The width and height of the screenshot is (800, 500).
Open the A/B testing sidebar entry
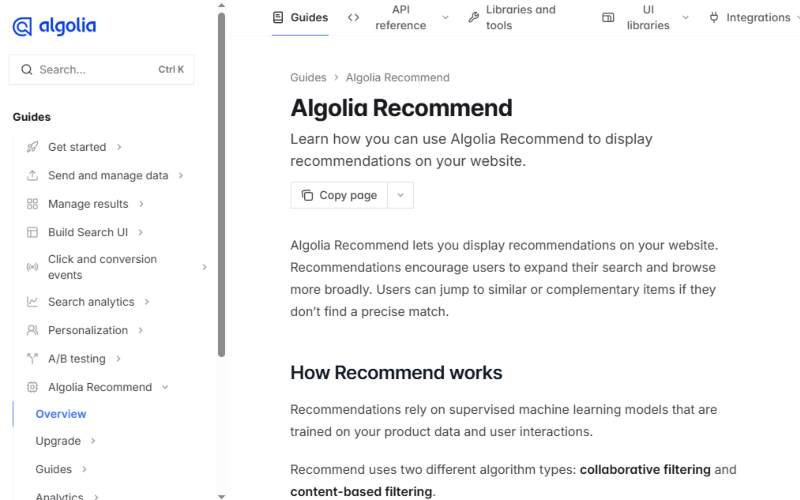(77, 359)
